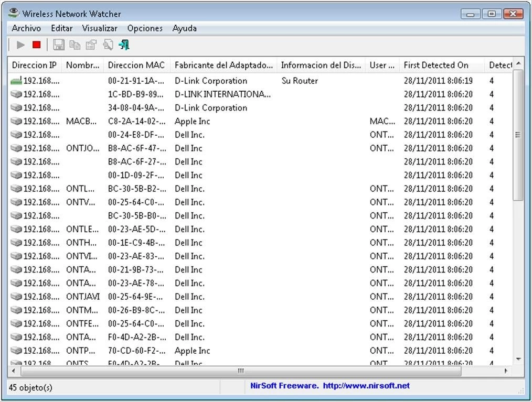Sort by Fabricante del Adaptador column header
Viewport: 532px width, 402px height.
point(224,66)
